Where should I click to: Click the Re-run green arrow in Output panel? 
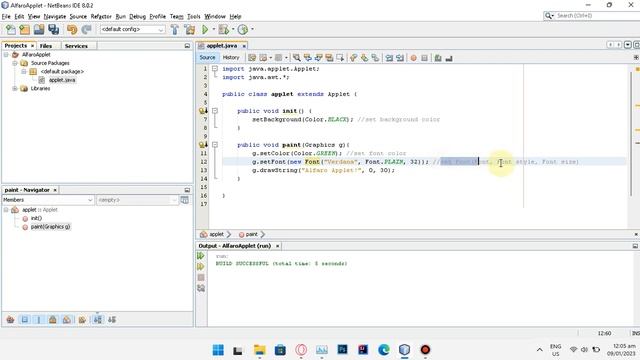[201, 256]
